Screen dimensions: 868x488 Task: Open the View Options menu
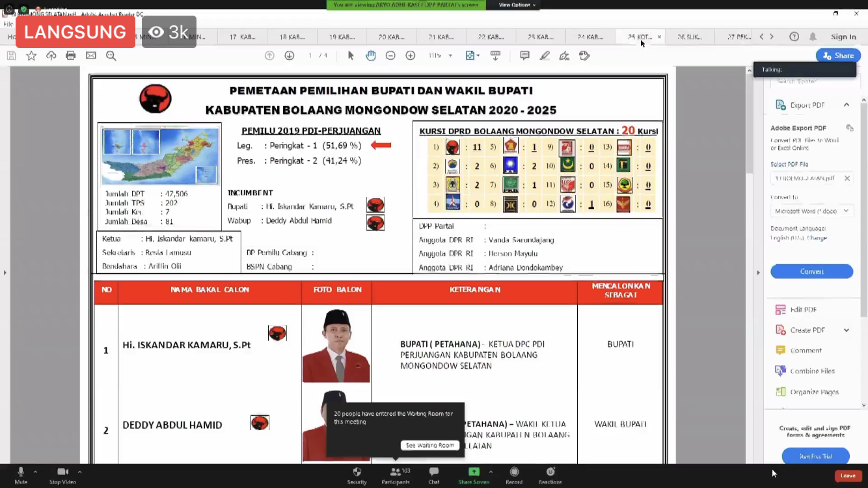tap(517, 5)
